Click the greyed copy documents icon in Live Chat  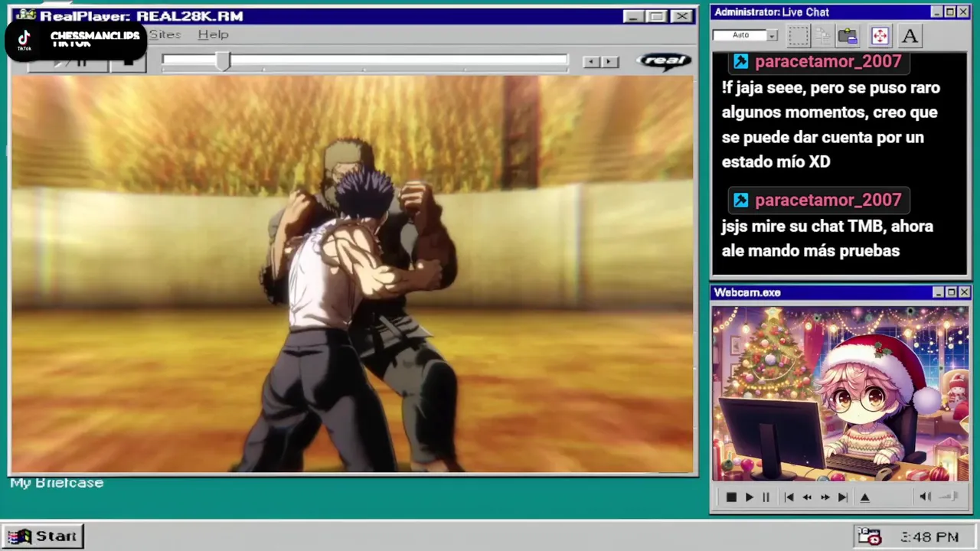(823, 35)
